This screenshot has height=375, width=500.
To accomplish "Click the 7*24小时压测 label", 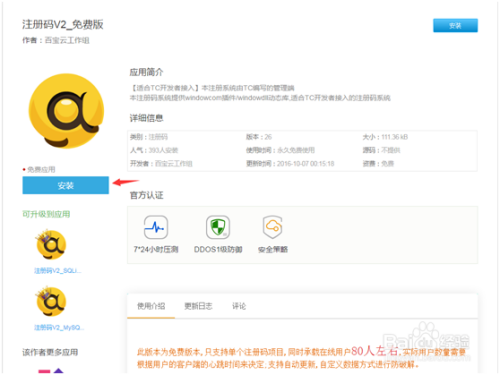I will pos(156,249).
